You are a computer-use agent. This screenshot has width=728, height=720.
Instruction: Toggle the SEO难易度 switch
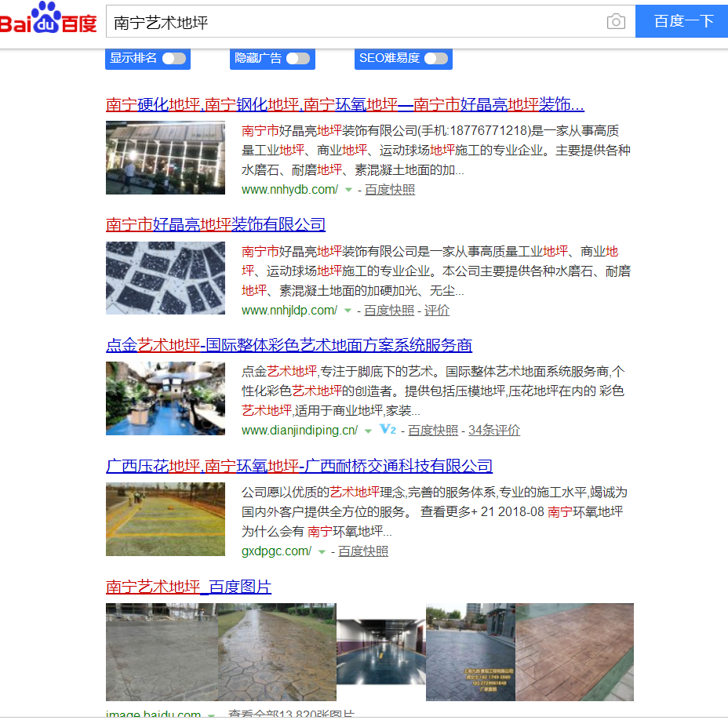(x=436, y=59)
